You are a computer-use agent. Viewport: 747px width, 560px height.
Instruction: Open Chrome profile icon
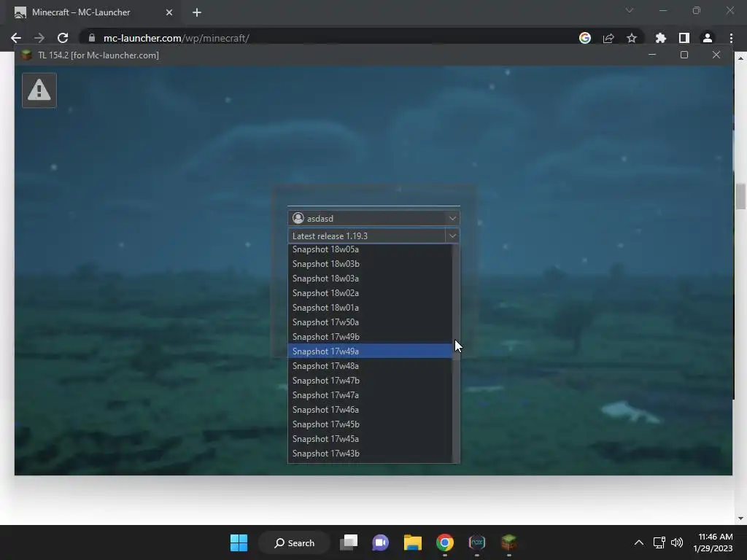tap(708, 38)
